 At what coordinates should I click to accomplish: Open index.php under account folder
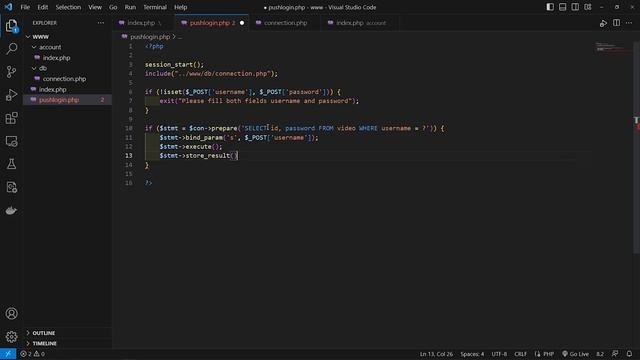pyautogui.click(x=67, y=58)
